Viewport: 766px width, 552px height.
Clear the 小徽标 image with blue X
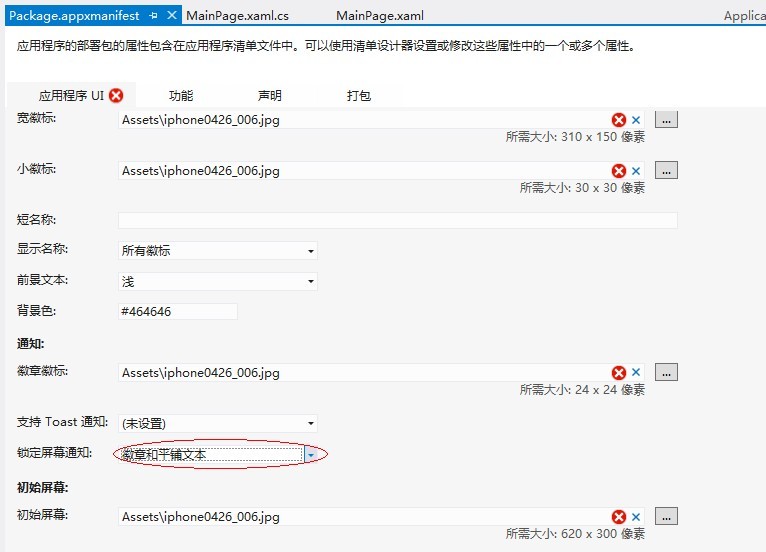(636, 170)
